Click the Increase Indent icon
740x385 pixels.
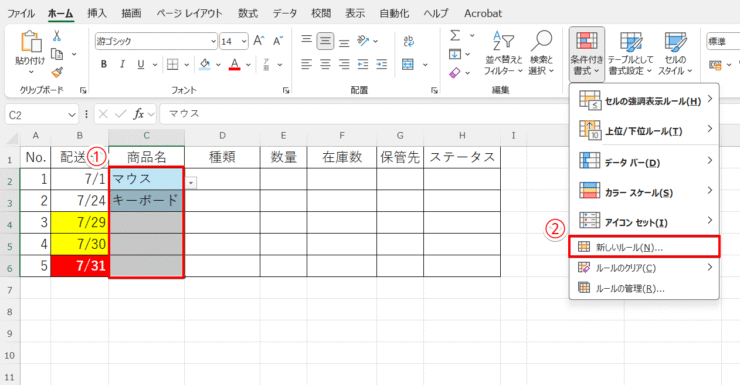pos(381,64)
